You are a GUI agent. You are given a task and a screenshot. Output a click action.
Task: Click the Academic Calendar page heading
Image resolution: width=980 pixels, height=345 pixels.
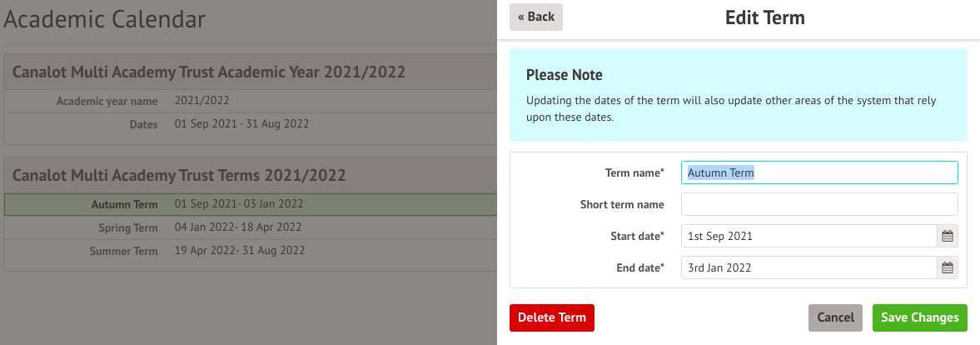[104, 19]
